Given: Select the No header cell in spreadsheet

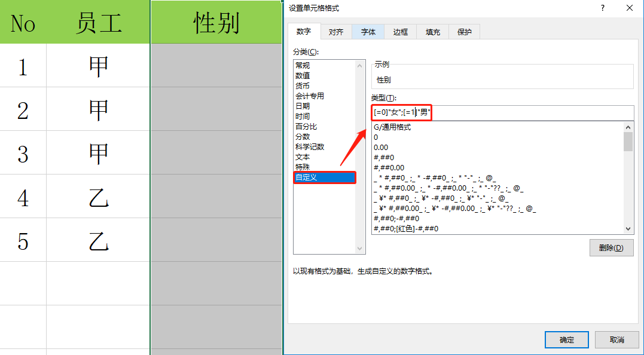Looking at the screenshot, I should click(x=23, y=22).
